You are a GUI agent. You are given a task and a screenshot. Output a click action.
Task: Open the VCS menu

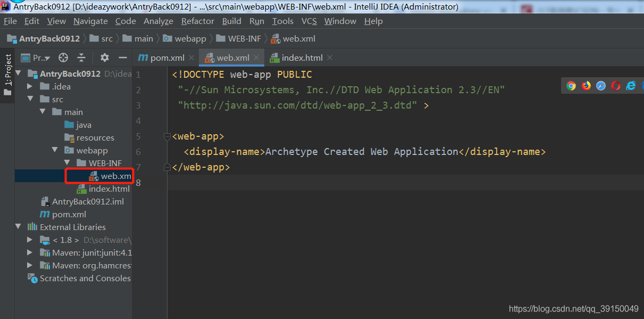[309, 21]
